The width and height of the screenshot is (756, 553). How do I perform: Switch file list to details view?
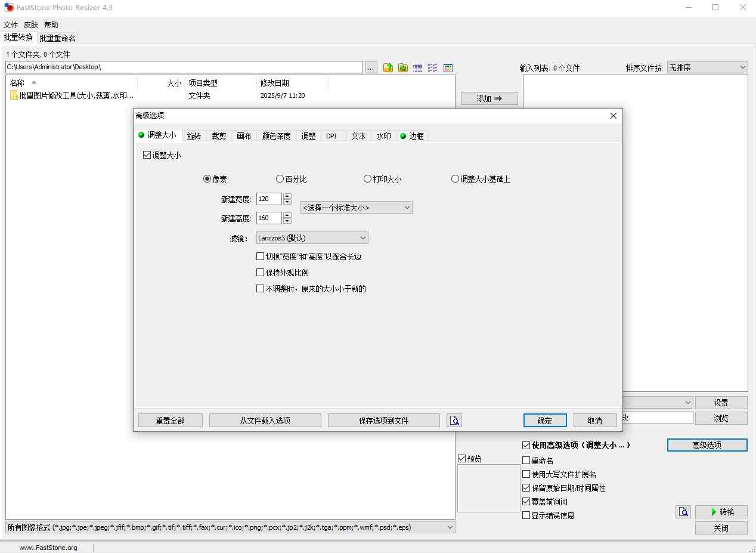pyautogui.click(x=418, y=68)
